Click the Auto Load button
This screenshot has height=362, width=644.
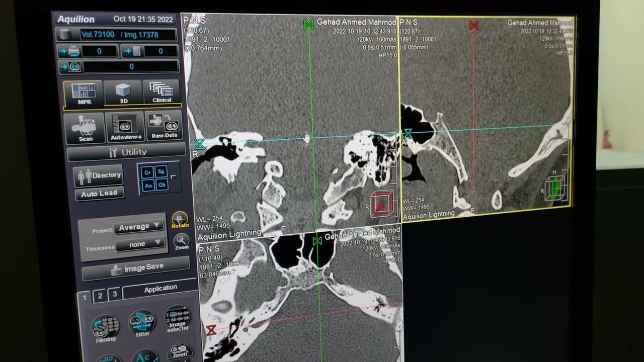99,193
